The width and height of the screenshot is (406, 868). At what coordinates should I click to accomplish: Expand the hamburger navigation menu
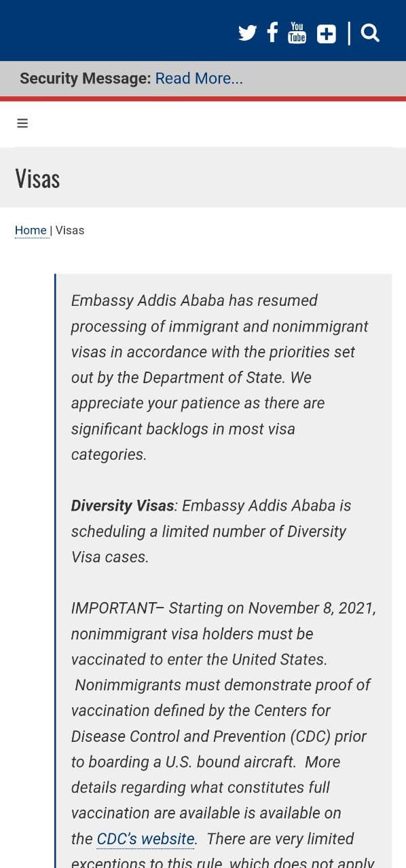[x=22, y=123]
